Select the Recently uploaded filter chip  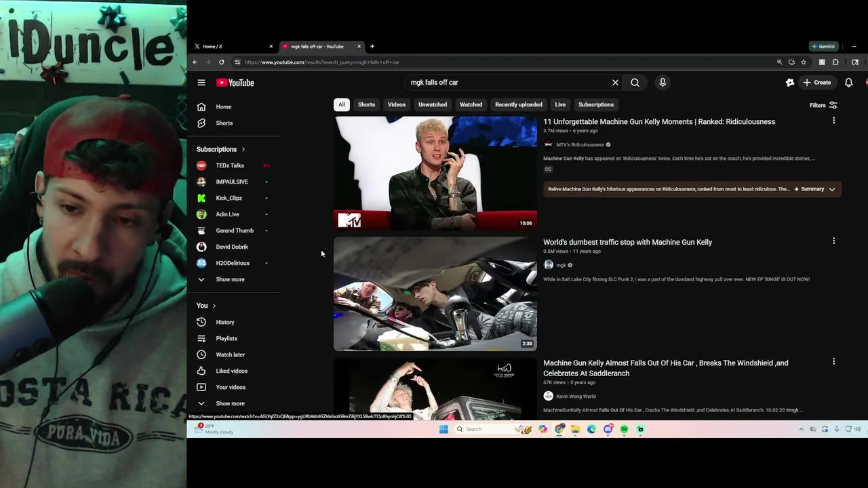519,104
